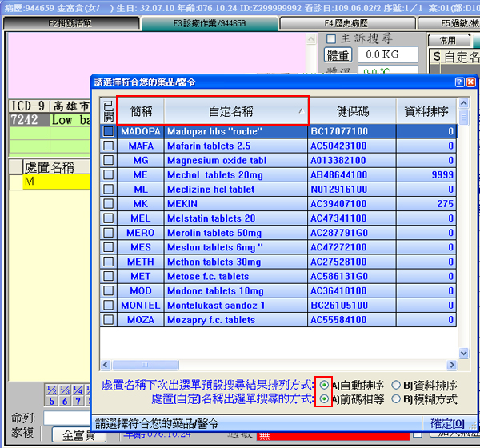Tick the checkbox beside Mechol tablets 20mg

tap(108, 174)
